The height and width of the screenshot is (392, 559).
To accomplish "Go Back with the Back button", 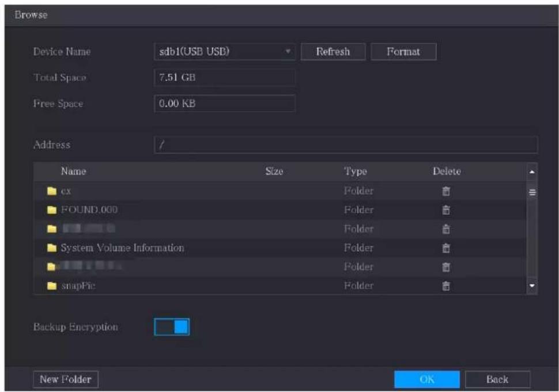I will [497, 379].
